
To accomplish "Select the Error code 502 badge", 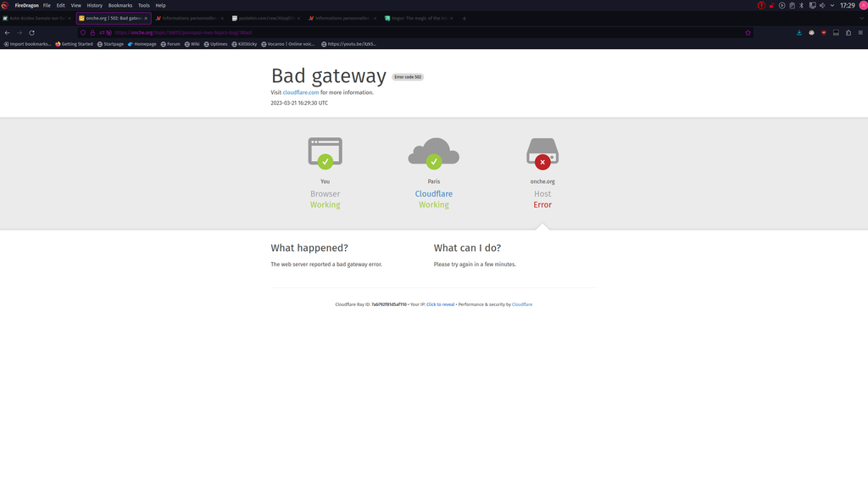I will coord(408,77).
